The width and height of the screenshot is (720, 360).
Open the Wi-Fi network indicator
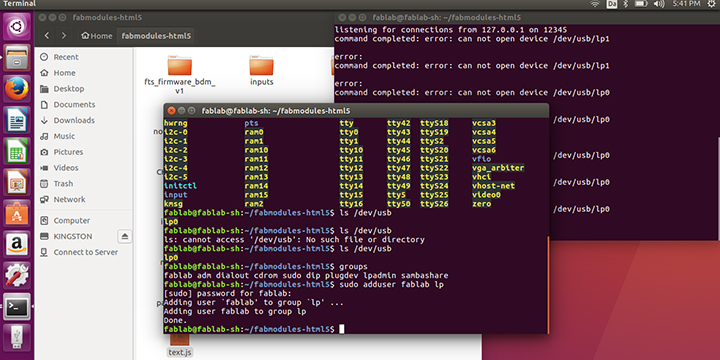tap(595, 4)
